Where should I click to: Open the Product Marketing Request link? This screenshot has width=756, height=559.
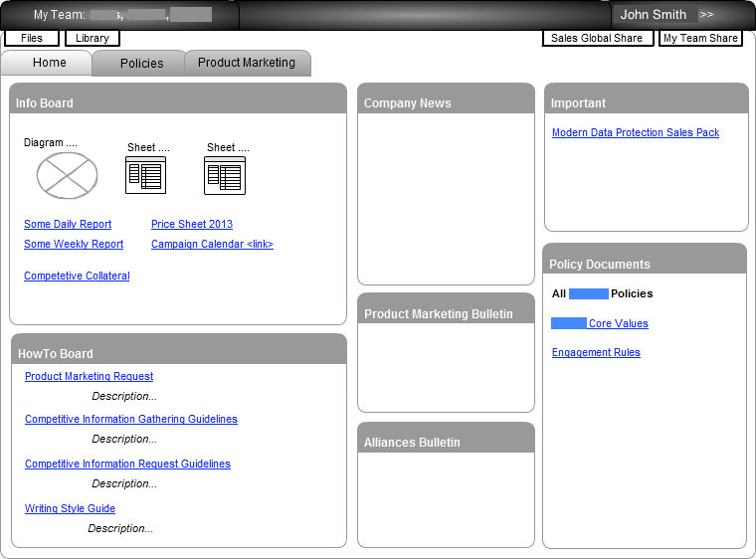89,377
